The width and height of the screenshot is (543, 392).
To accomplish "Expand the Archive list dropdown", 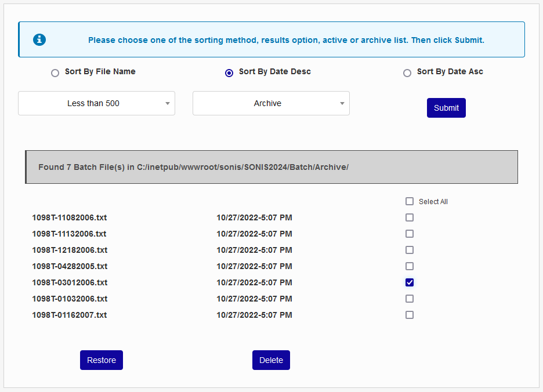I will click(x=271, y=103).
